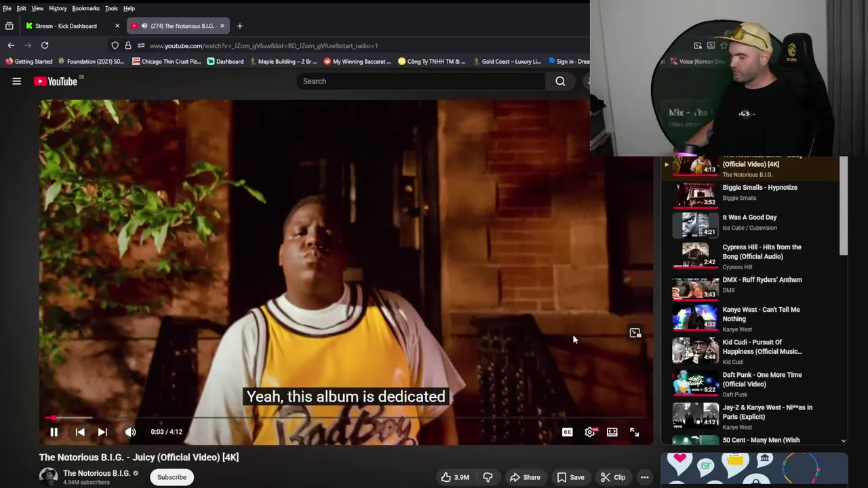Dislike the Juicy video
Image resolution: width=868 pixels, height=488 pixels.
488,477
